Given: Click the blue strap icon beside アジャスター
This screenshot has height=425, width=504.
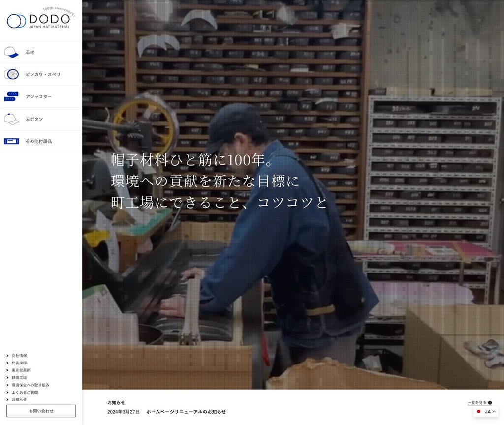Looking at the screenshot, I should [11, 97].
